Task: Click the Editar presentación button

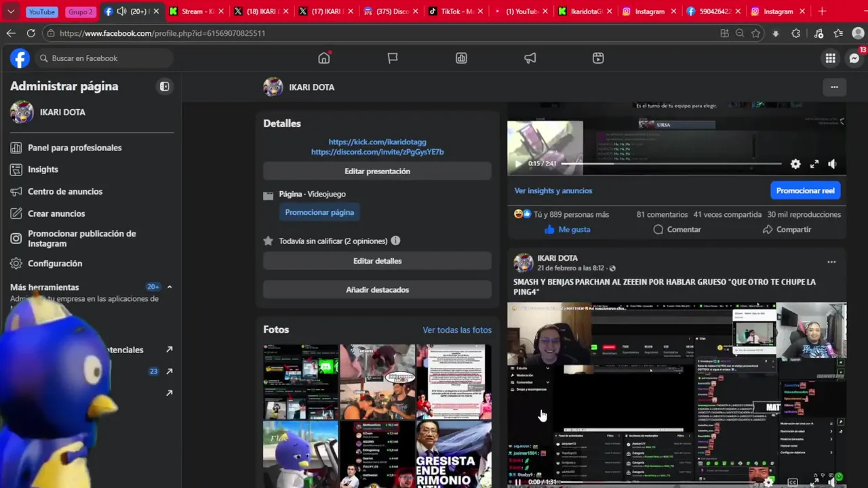Action: point(377,171)
